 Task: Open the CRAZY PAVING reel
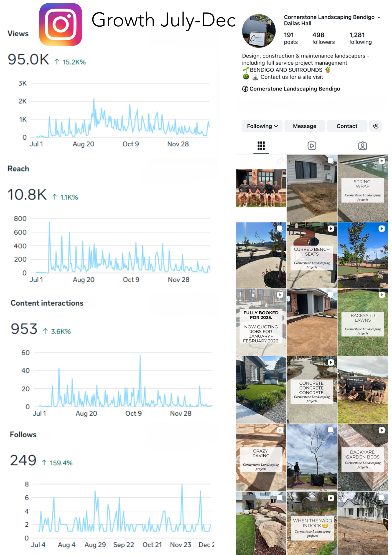(261, 458)
